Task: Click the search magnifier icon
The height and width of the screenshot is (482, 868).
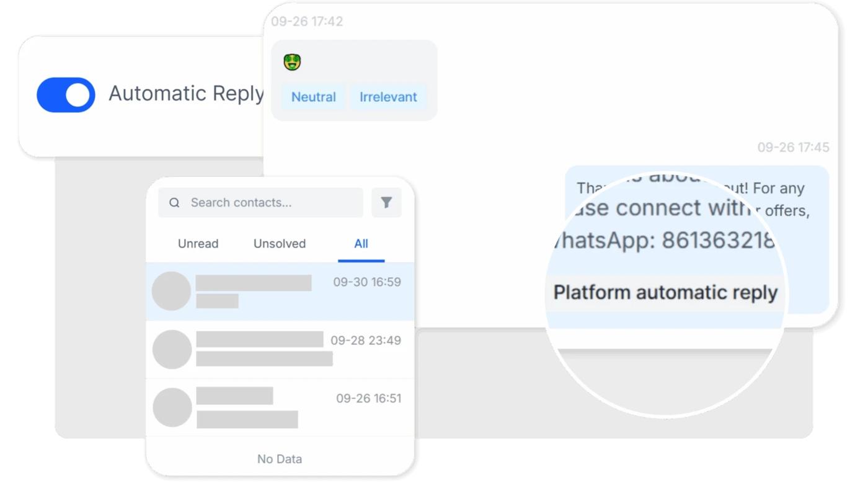Action: tap(174, 203)
